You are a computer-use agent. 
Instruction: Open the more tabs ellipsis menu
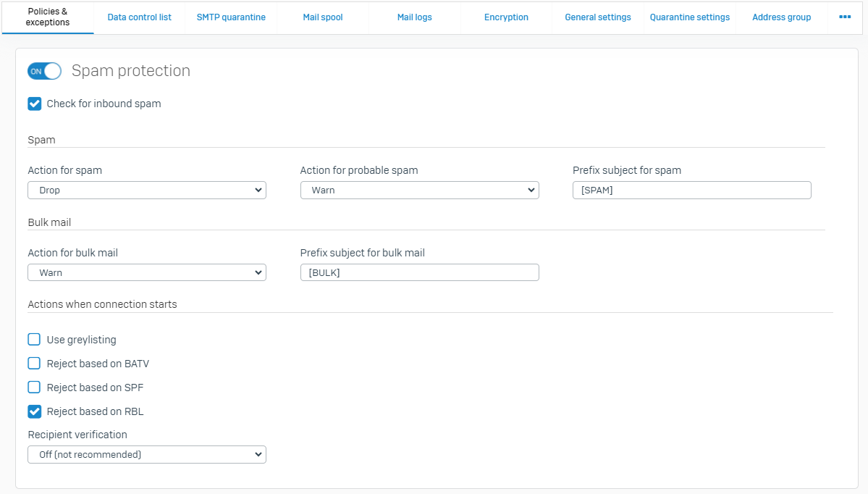[x=845, y=17]
